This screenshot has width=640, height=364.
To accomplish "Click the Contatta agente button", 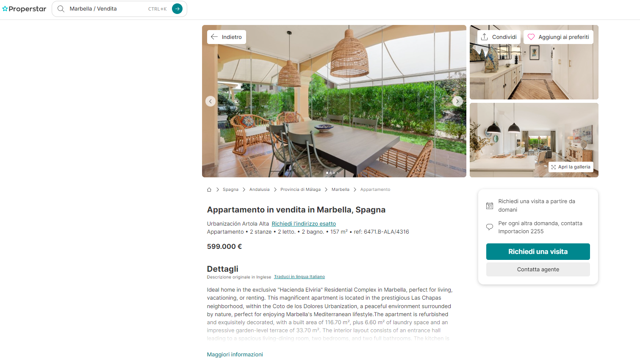I will 538,270.
